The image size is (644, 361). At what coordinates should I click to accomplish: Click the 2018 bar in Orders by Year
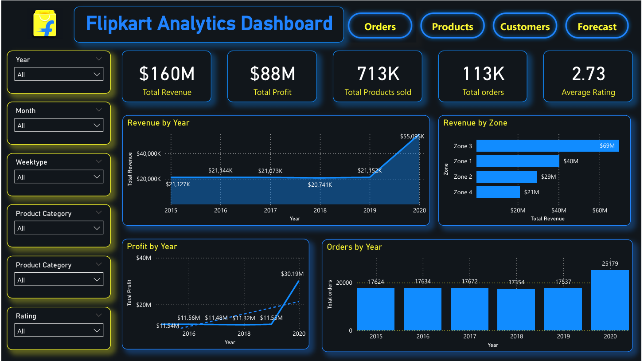(516, 310)
